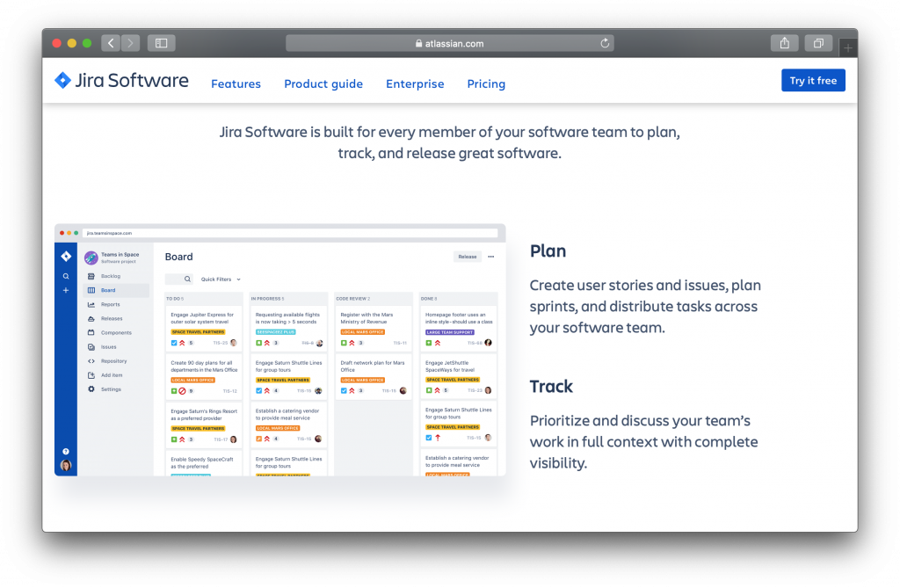Click the Releases ship icon
The width and height of the screenshot is (900, 588).
[x=91, y=319]
